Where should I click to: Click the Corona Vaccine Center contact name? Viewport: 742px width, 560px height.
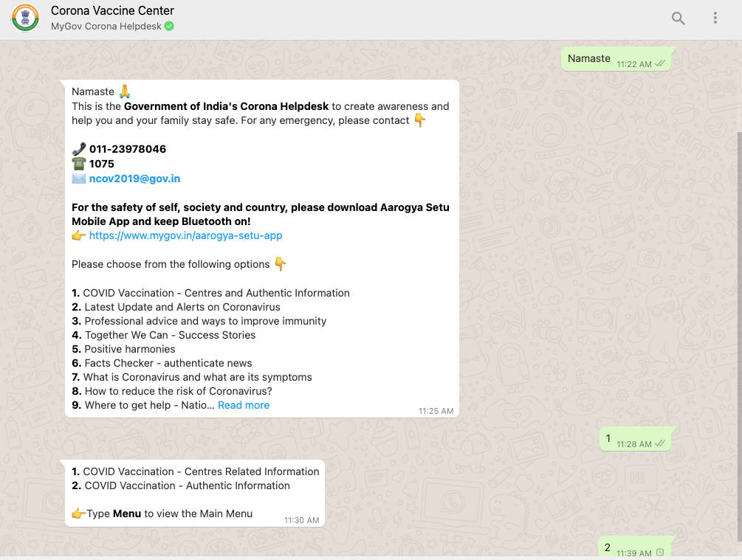[112, 10]
